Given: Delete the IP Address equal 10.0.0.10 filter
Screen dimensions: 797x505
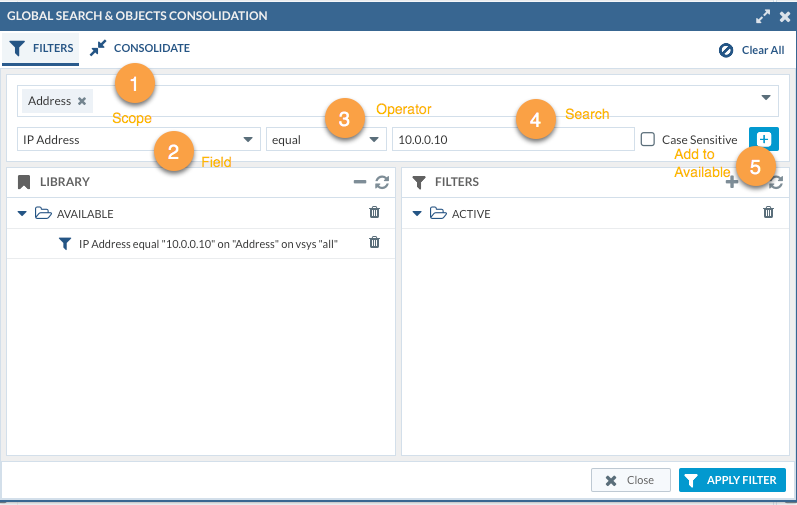Looking at the screenshot, I should (x=375, y=242).
